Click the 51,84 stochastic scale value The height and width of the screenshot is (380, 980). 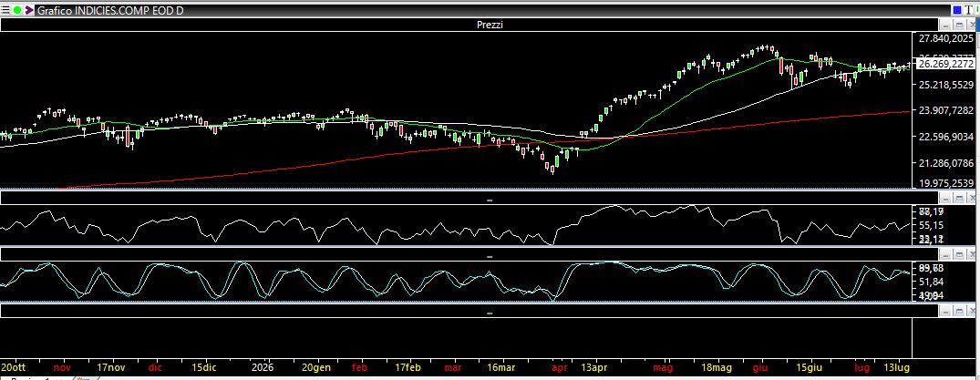tap(931, 282)
